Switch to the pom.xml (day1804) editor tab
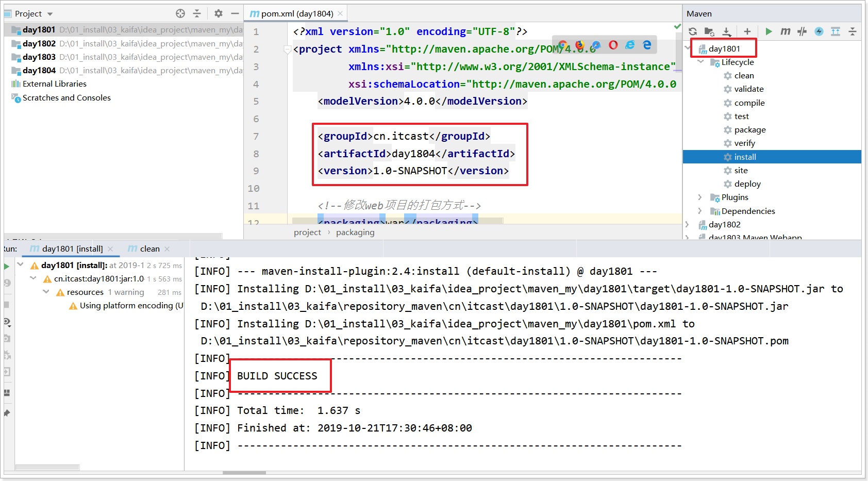The width and height of the screenshot is (868, 481). 295,13
